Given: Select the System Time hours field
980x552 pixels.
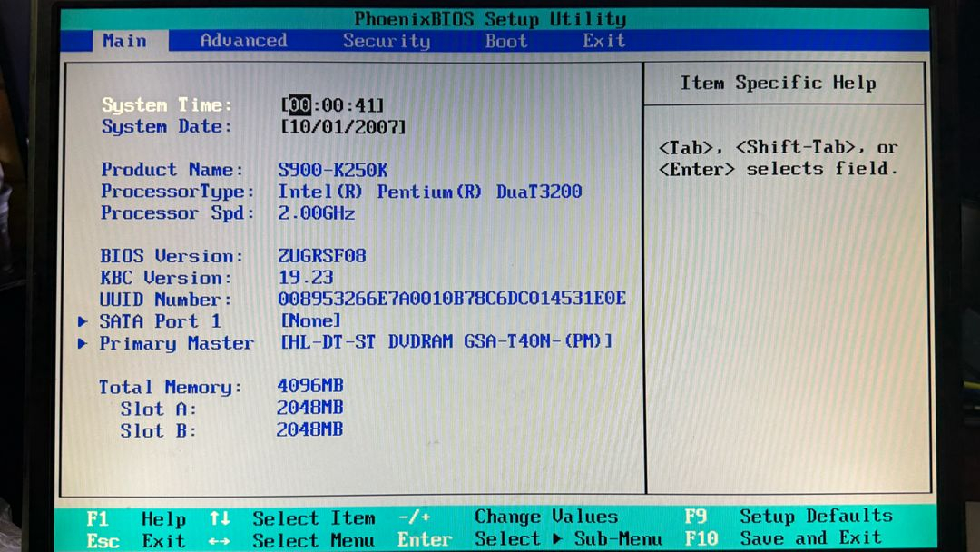Looking at the screenshot, I should 300,104.
